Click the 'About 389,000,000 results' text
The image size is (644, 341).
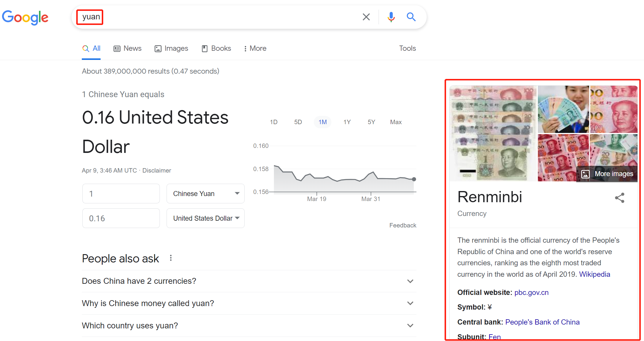pos(150,71)
